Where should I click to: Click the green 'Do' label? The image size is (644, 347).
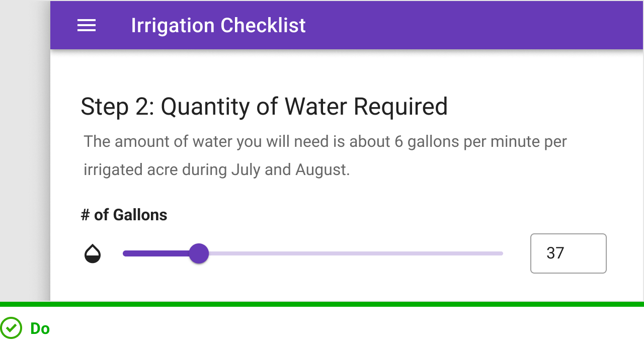pyautogui.click(x=40, y=328)
